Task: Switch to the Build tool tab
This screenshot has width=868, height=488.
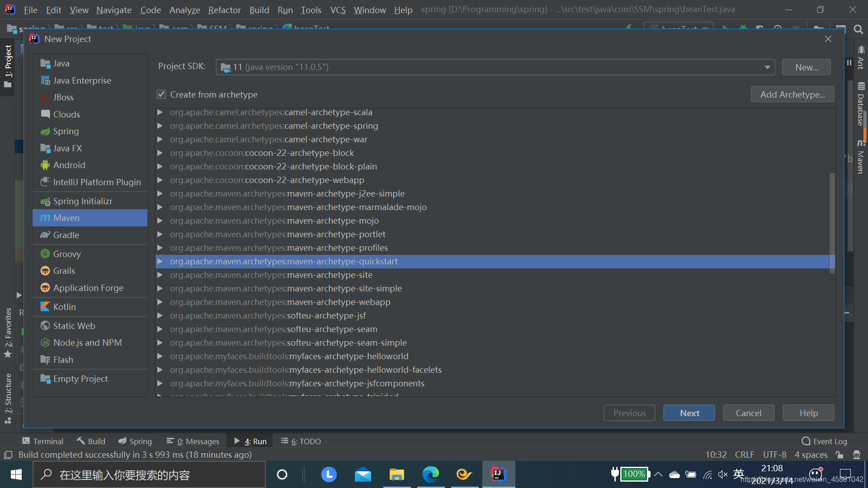Action: (91, 441)
